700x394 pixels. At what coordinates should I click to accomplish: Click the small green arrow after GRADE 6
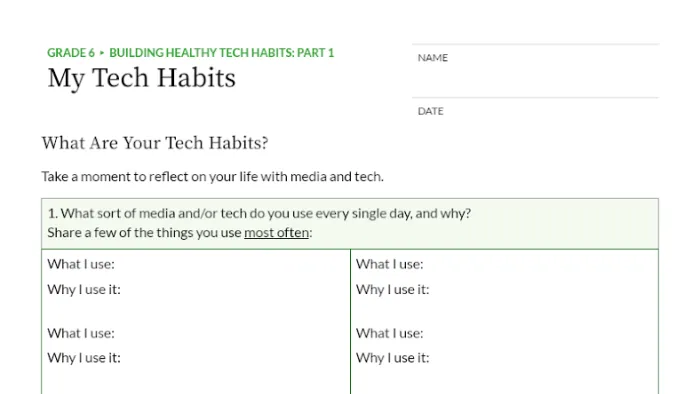pyautogui.click(x=102, y=53)
